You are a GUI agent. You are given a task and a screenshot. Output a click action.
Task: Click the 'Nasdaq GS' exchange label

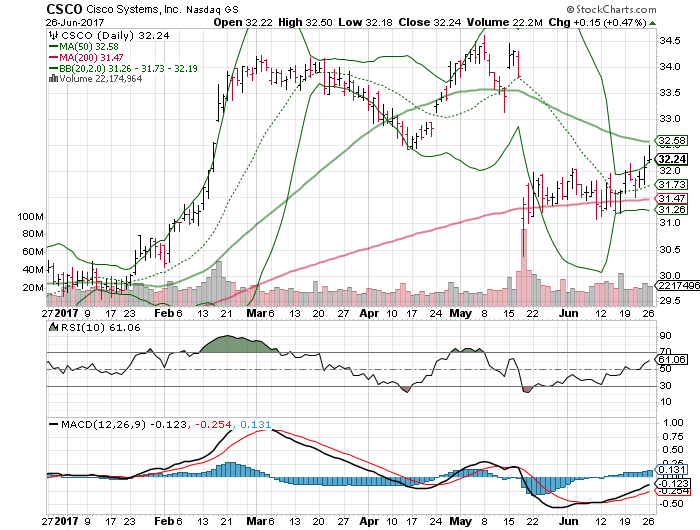tap(212, 9)
